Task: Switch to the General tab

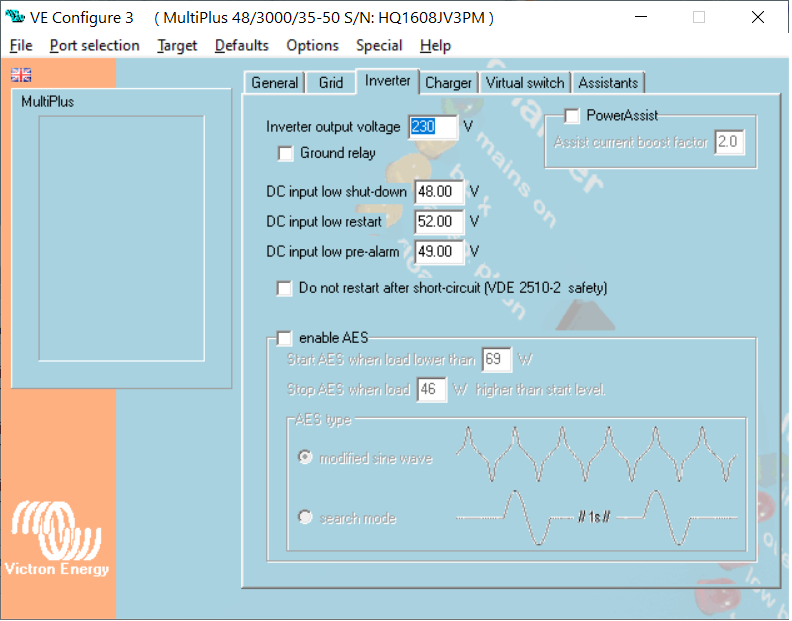Action: click(275, 82)
